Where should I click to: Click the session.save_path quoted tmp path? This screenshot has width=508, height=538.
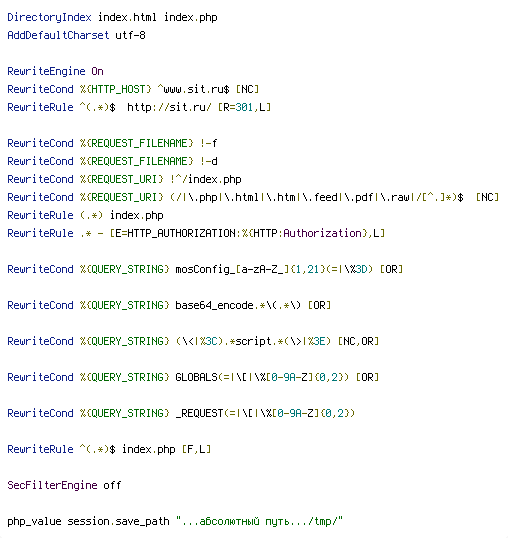(x=259, y=521)
